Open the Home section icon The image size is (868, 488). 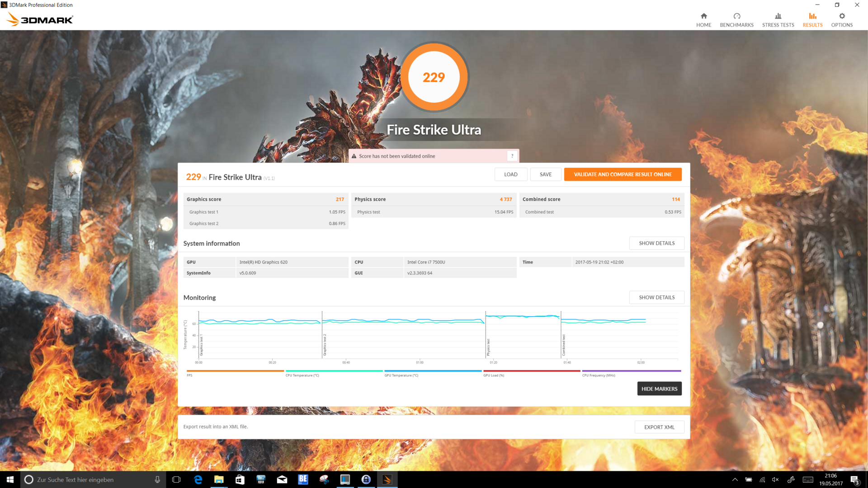click(x=703, y=16)
